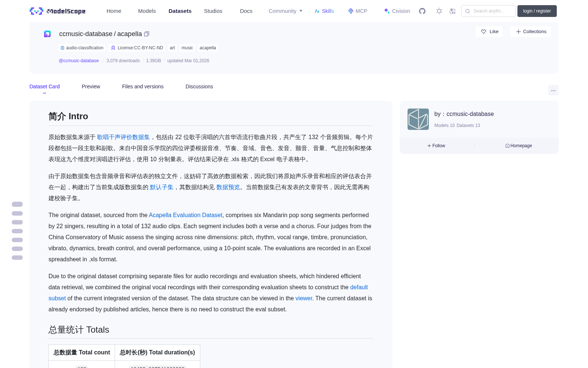The width and height of the screenshot is (588, 368).
Task: Click the 'Datasets 13' count
Action: (468, 125)
